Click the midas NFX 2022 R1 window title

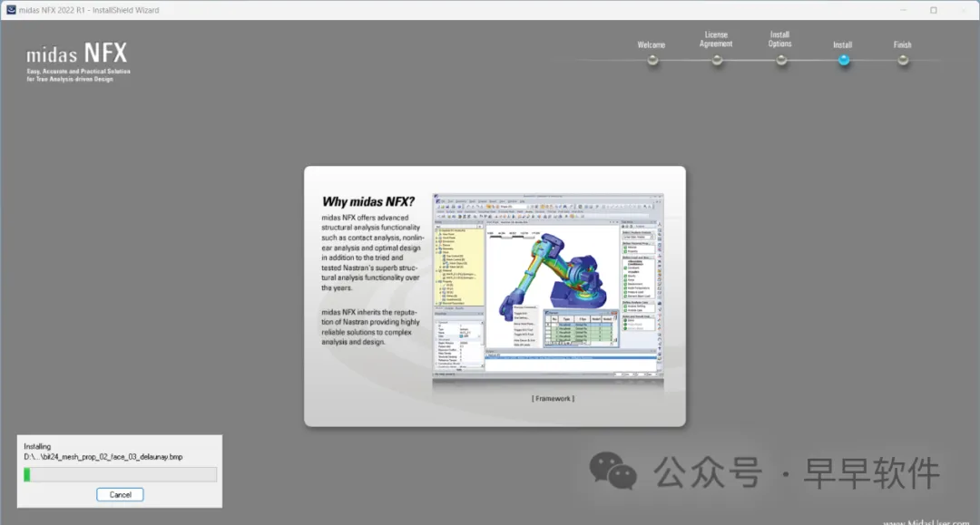pyautogui.click(x=89, y=10)
